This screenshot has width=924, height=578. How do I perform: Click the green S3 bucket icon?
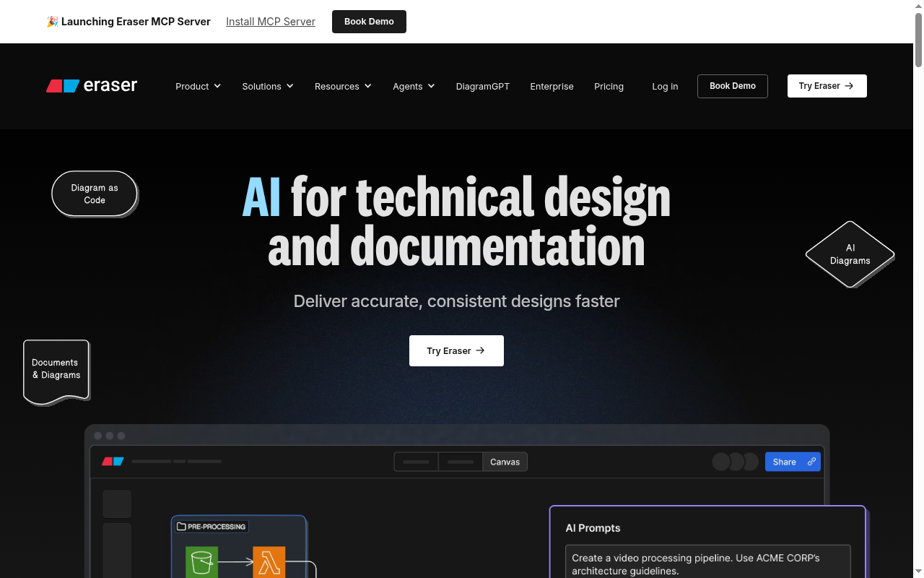pos(202,563)
